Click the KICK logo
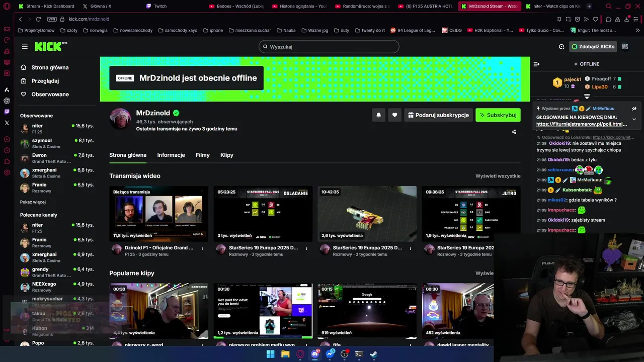Screen dimensions: 644x362 [50, 47]
